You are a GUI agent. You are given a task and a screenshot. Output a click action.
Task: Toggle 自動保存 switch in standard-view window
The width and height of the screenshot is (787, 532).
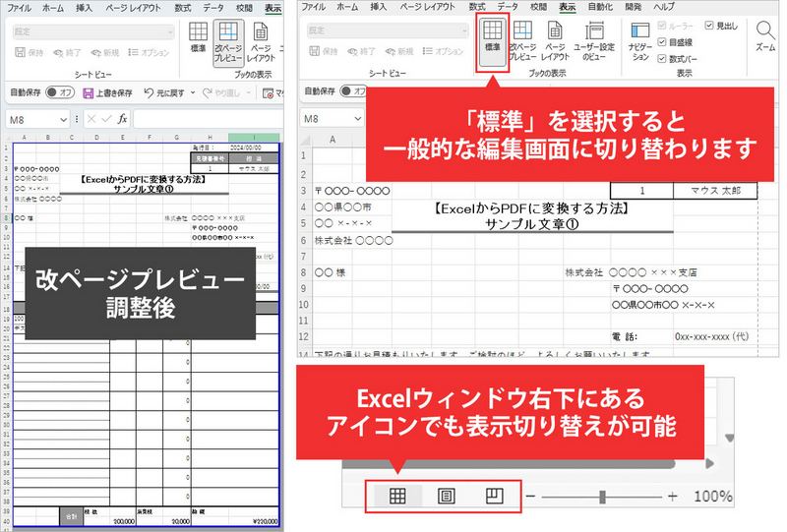click(353, 90)
